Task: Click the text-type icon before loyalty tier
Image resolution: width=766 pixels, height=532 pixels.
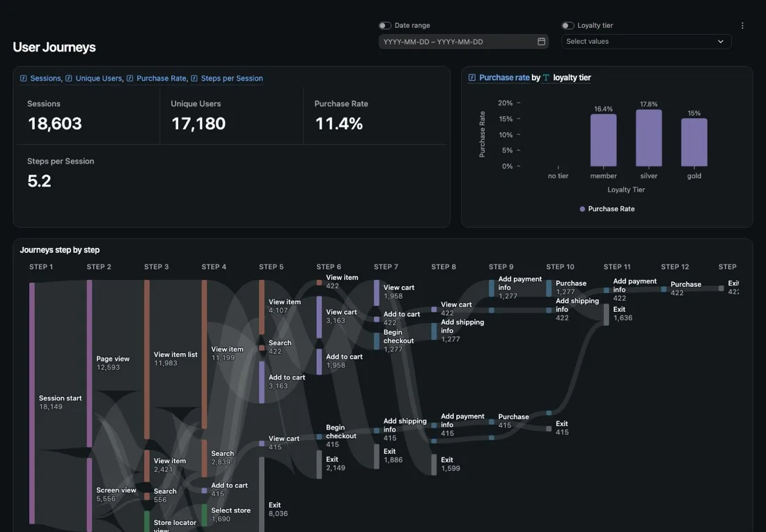Action: (546, 78)
